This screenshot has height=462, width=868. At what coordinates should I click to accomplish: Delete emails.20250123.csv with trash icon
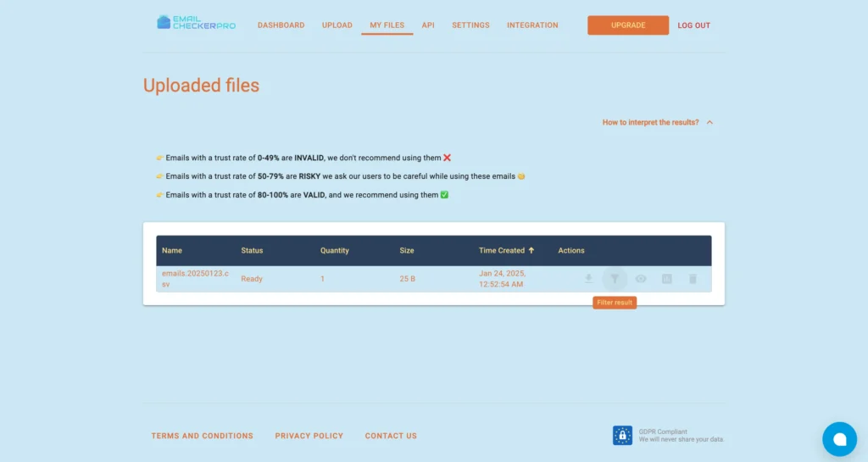click(693, 279)
